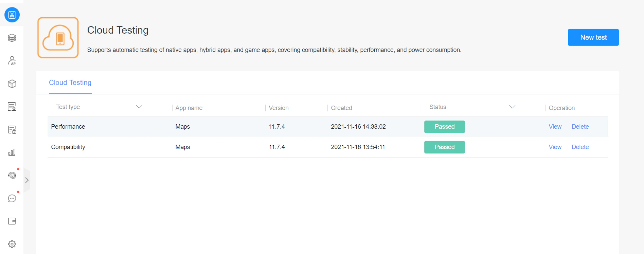Delete the Compatibility test row
The height and width of the screenshot is (254, 644).
pyautogui.click(x=580, y=147)
